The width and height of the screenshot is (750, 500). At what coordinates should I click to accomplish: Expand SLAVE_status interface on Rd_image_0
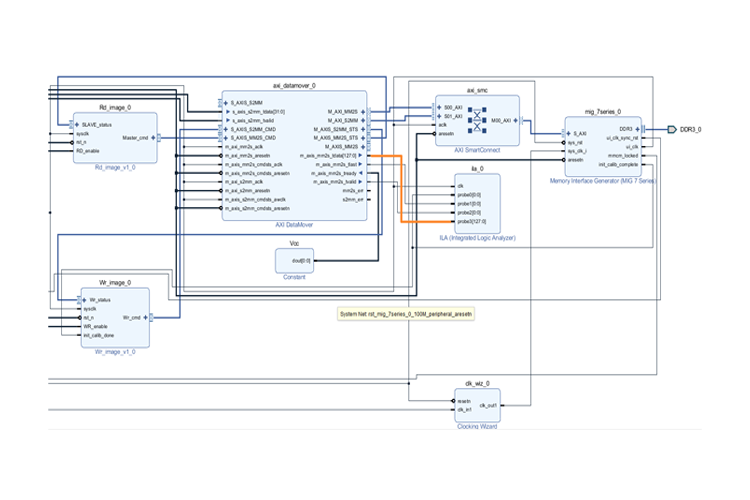[76, 124]
